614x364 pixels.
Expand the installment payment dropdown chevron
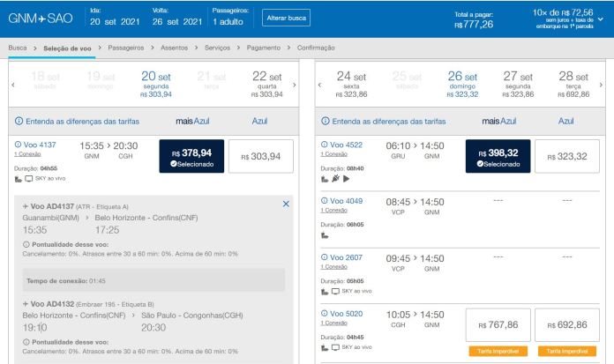pyautogui.click(x=601, y=19)
